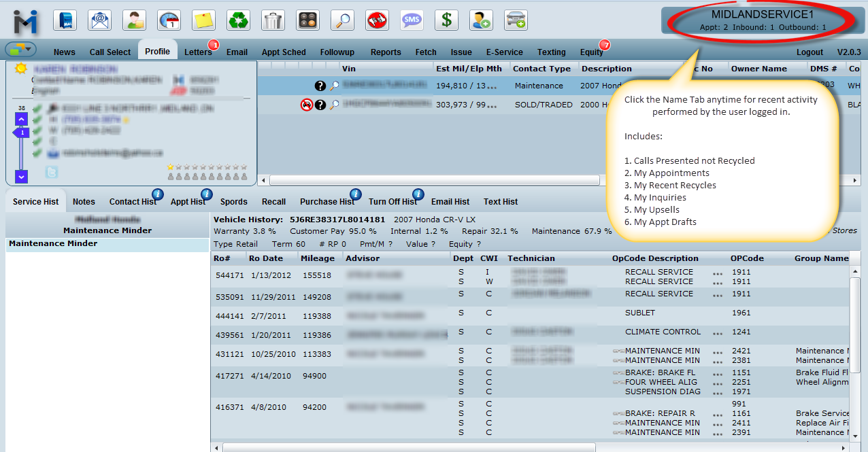Toggle the green checkmark beside the email address
Viewport: 868px width, 452px height.
pos(37,154)
